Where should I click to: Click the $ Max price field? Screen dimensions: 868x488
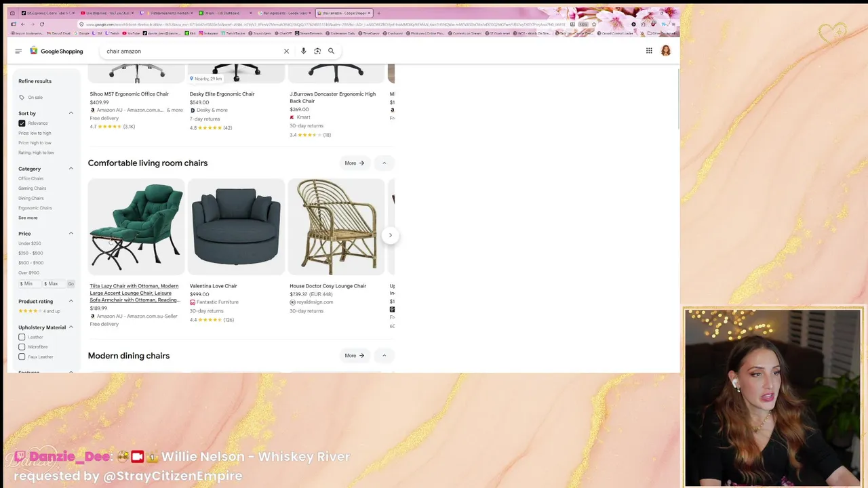pos(54,283)
